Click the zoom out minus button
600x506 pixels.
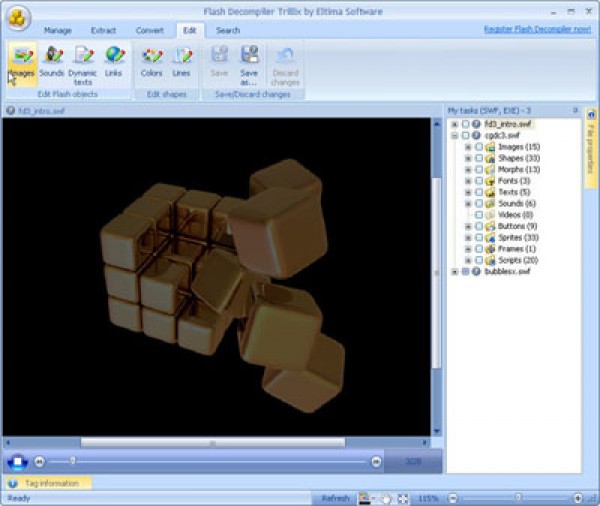click(453, 498)
